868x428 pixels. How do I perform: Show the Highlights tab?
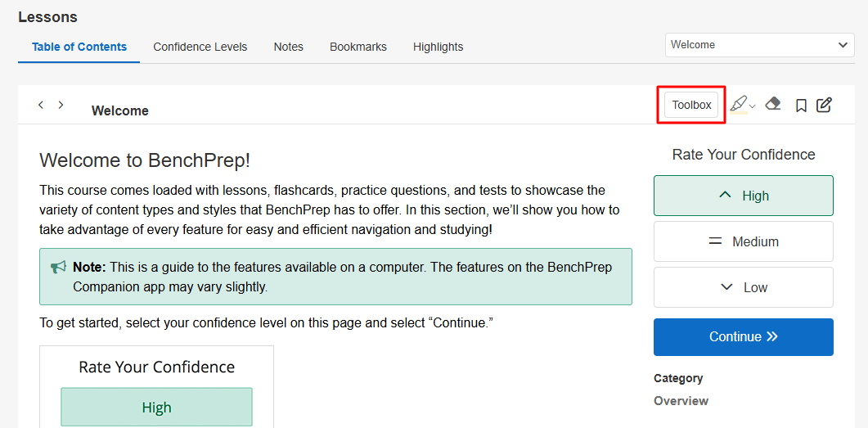[438, 47]
